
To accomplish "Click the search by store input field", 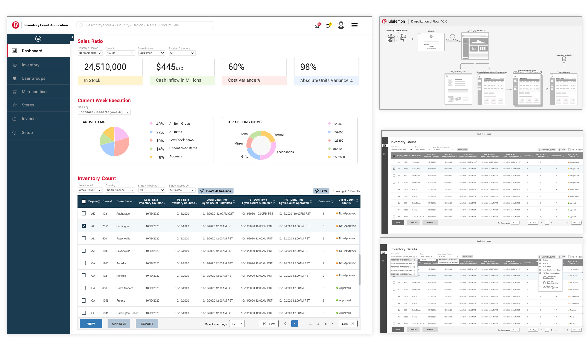I will pos(145,25).
